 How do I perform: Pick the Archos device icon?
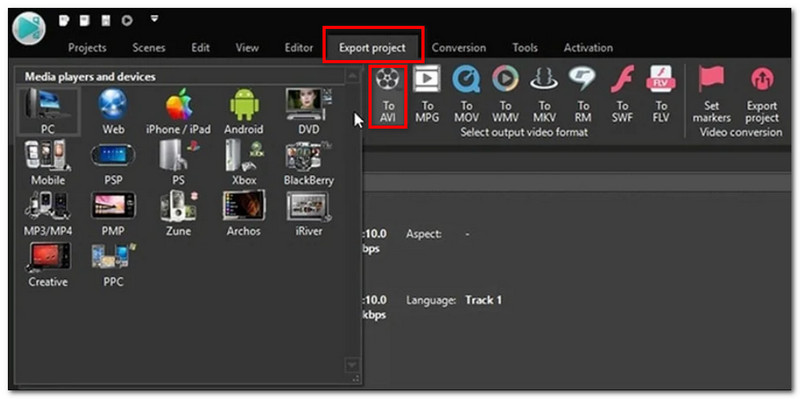click(x=244, y=213)
